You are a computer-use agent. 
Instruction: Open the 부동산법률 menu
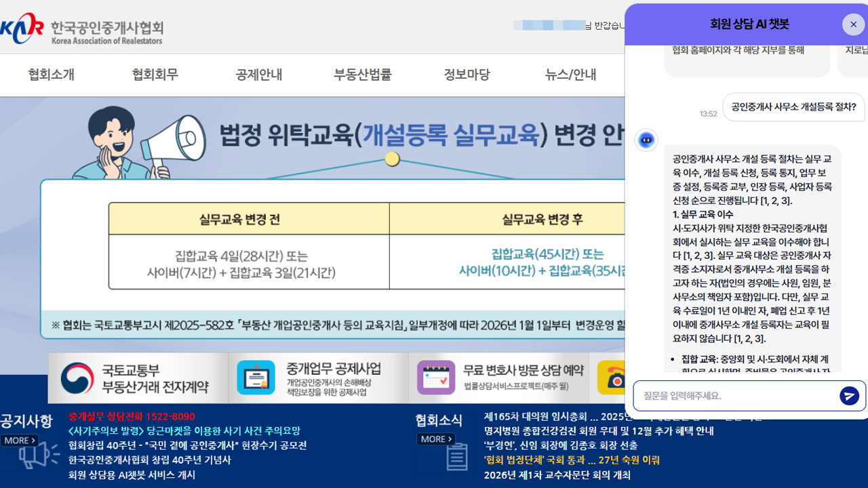pos(362,75)
